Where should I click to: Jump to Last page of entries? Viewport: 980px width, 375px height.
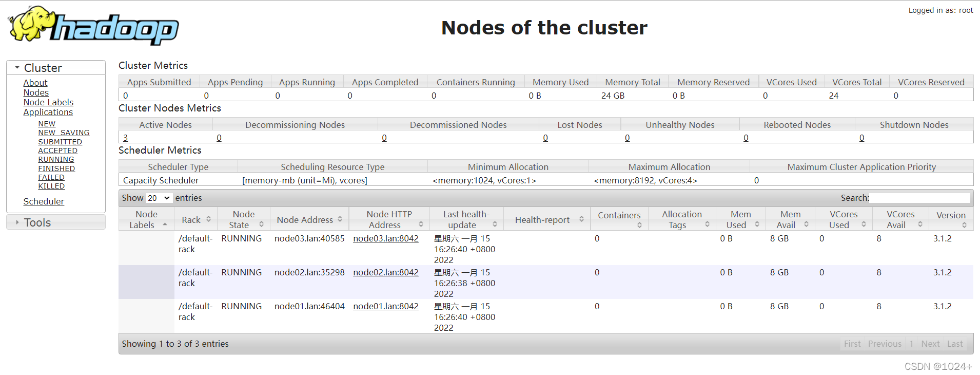(955, 344)
